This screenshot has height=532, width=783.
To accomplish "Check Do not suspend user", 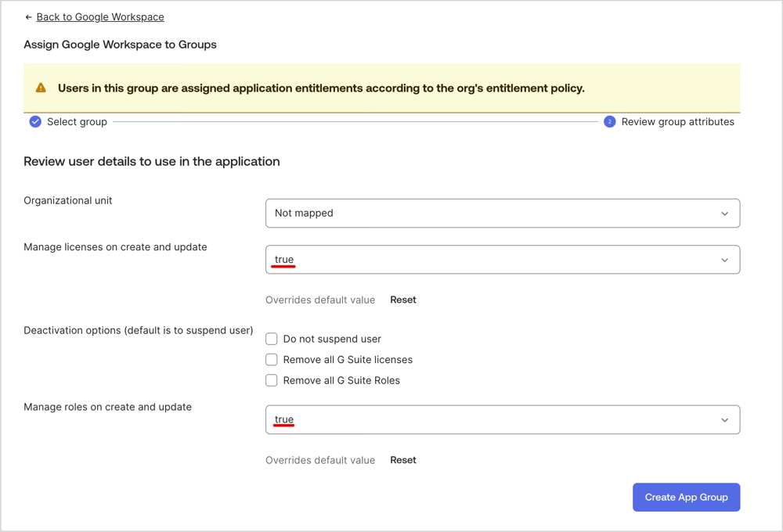I will tap(271, 339).
